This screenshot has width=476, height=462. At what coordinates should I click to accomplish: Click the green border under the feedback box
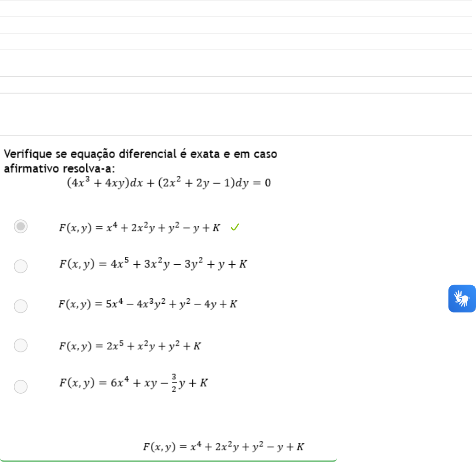[168, 460]
